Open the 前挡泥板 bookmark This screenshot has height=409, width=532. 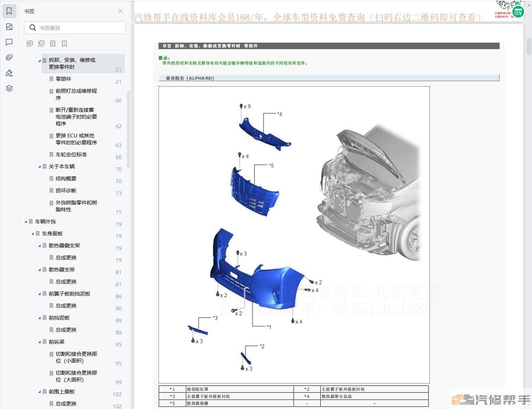click(x=59, y=318)
